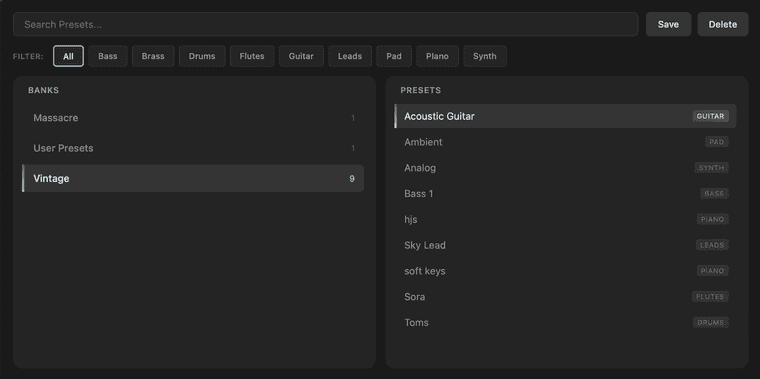Filter presets by Flutes
The image size is (760, 379).
point(252,56)
